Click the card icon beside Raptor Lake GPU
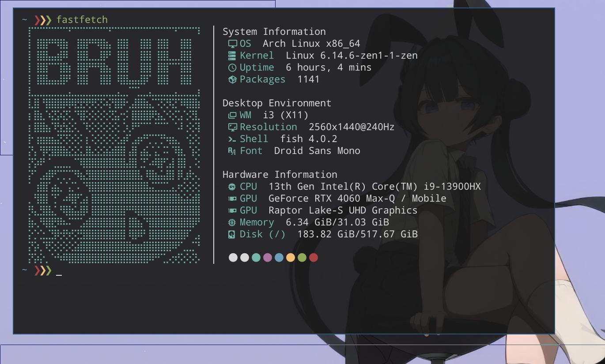Viewport: 605px width, 364px height. coord(232,210)
